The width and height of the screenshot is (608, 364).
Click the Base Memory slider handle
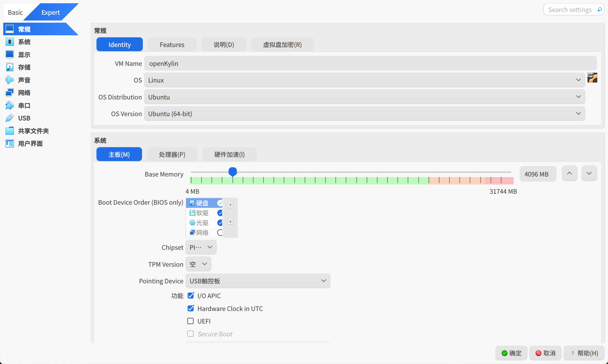[233, 172]
